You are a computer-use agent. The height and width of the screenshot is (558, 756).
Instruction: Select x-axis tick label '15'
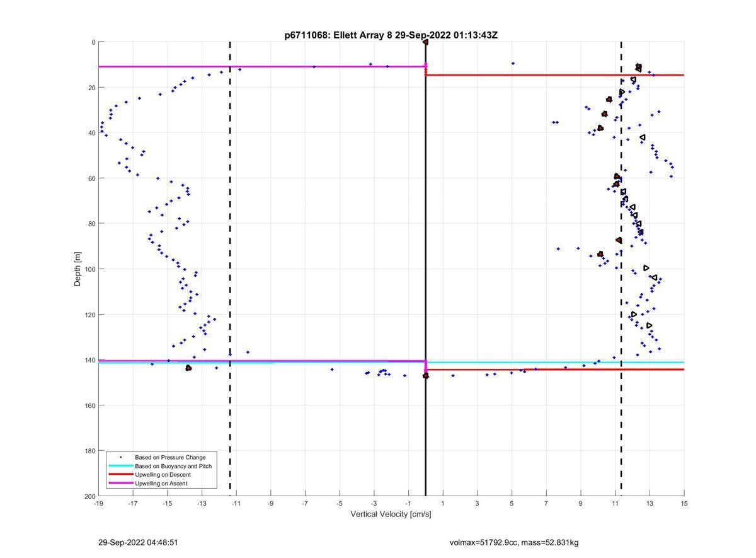684,503
